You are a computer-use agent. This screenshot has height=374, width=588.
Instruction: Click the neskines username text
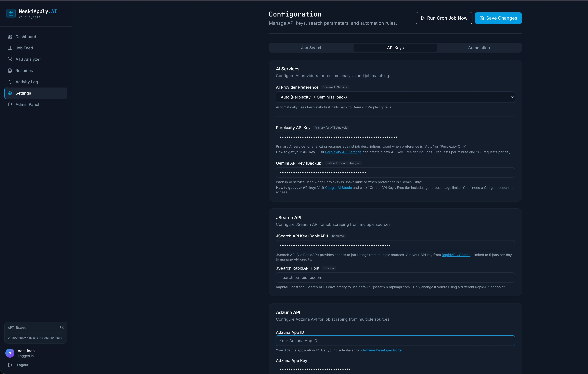(26, 351)
